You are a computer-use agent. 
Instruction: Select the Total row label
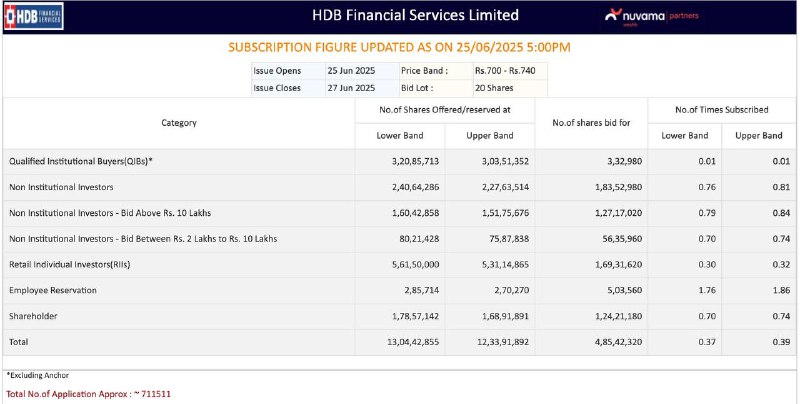pos(18,342)
